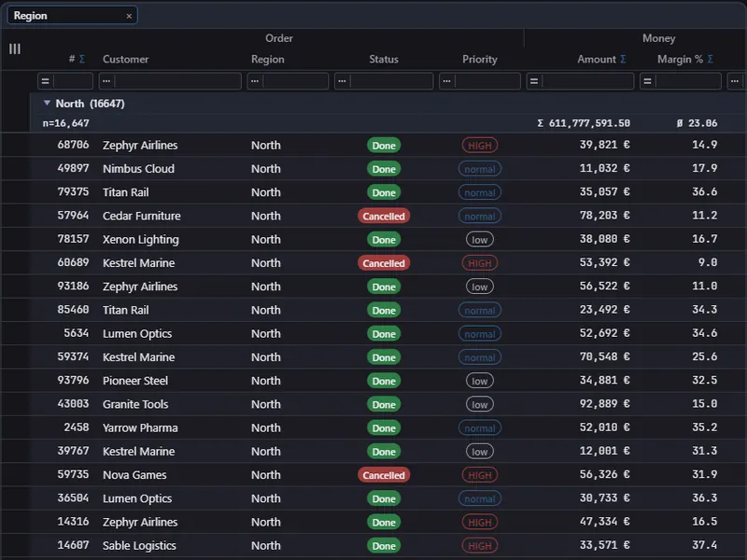
Task: Click the low priority badge for Pioneer Steel
Action: [480, 381]
